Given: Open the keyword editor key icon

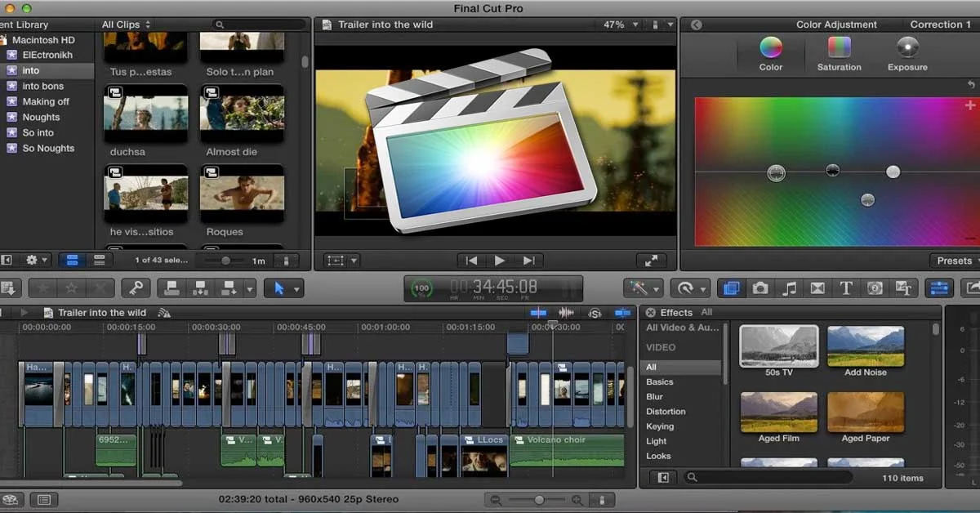Looking at the screenshot, I should tap(136, 288).
